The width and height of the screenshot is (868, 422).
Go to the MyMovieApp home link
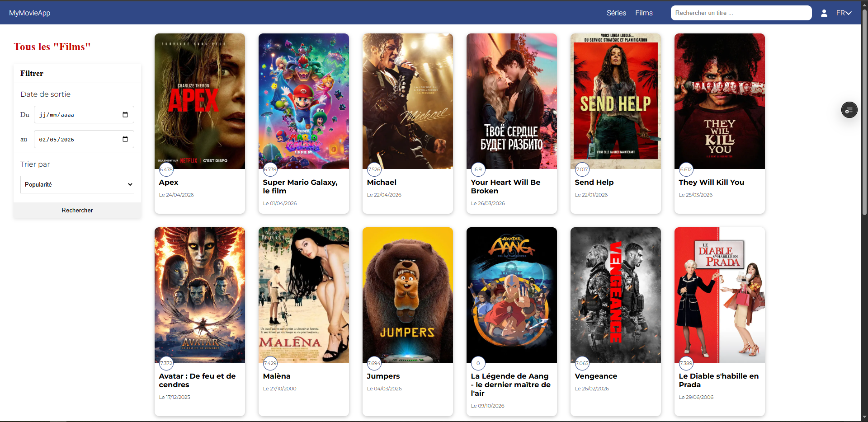[30, 13]
